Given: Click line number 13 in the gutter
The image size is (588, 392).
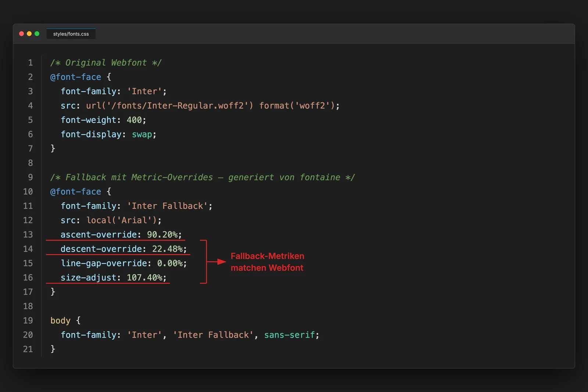Looking at the screenshot, I should tap(28, 235).
